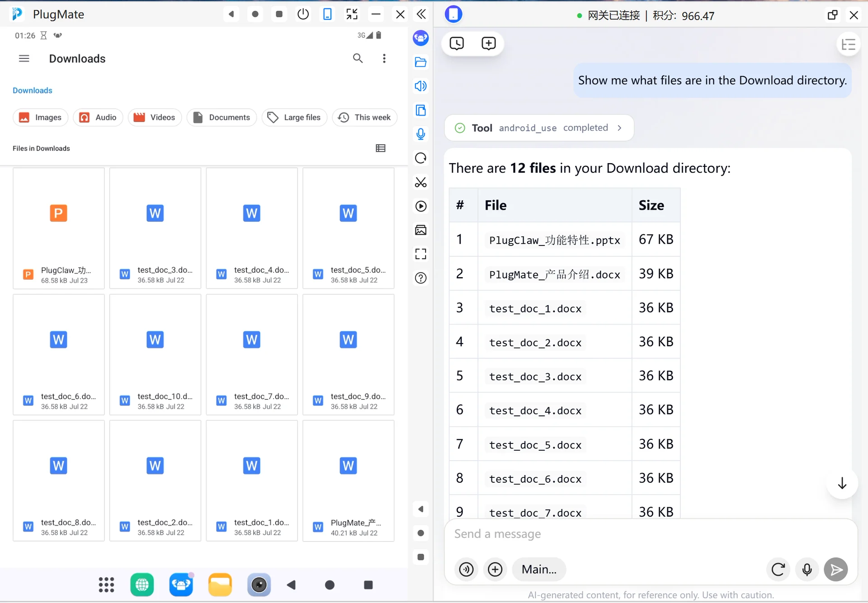The image size is (868, 603).
Task: Open the Android app drawer grid icon
Action: (x=107, y=585)
